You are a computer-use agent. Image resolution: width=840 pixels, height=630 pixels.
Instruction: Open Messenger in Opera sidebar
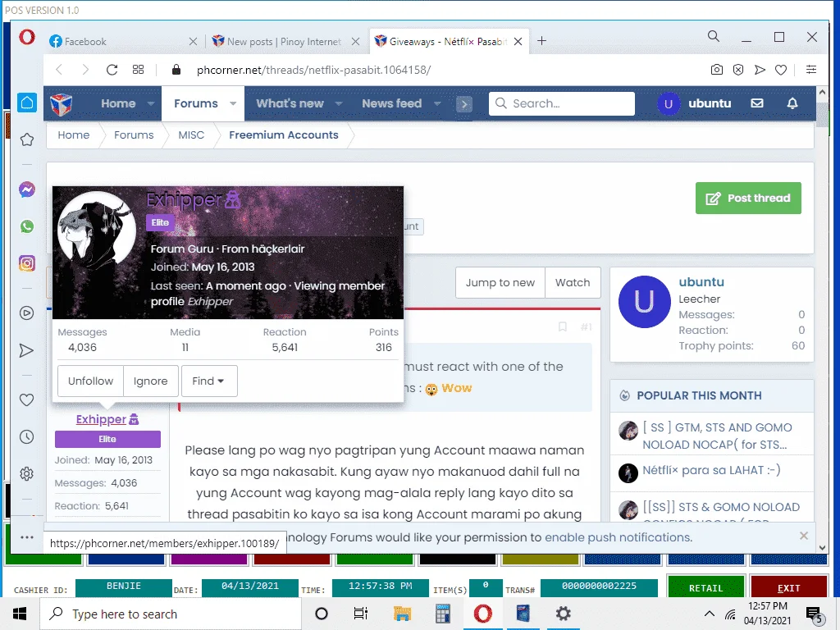pyautogui.click(x=27, y=189)
